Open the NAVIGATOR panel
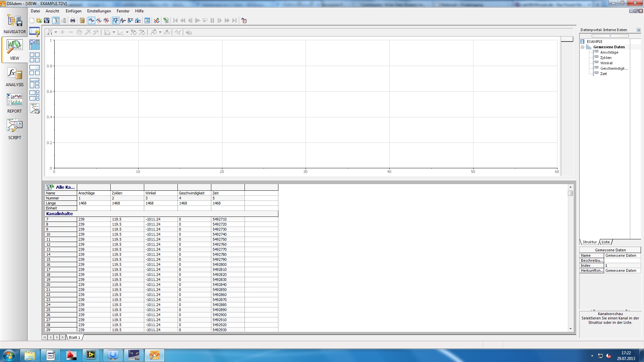 (x=14, y=24)
